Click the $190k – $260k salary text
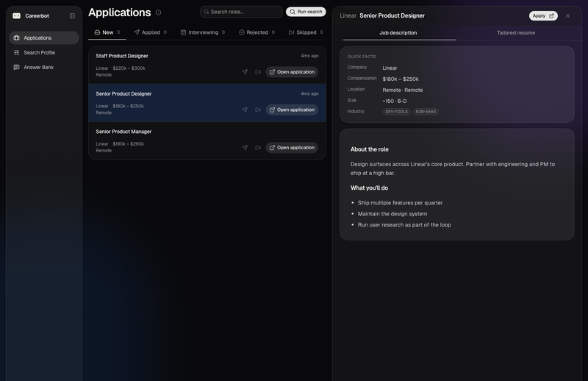The height and width of the screenshot is (381, 588). [128, 143]
